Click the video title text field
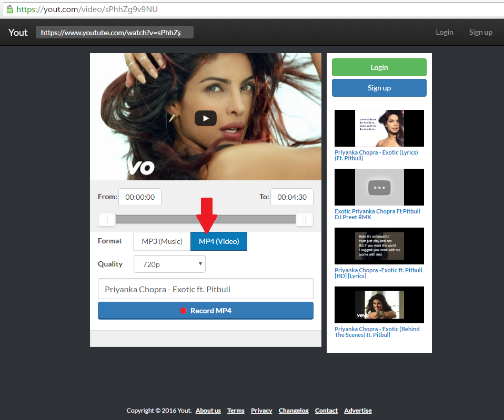Screen dimensions: 504x420 click(205, 289)
